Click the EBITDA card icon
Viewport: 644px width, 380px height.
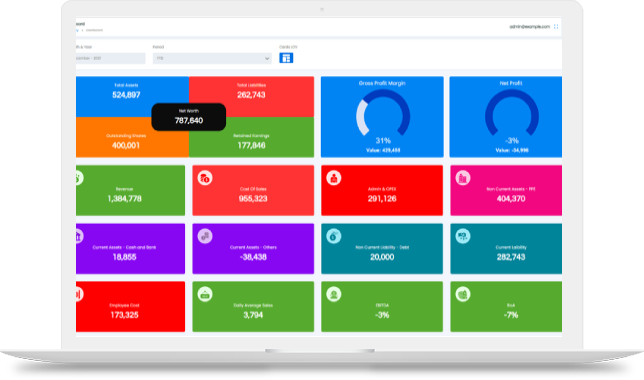334,294
